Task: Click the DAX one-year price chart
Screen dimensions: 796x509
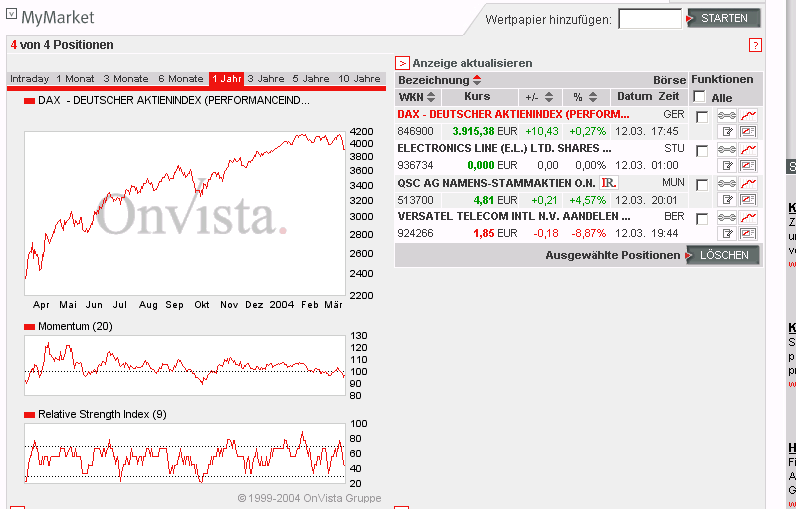Action: coord(185,214)
